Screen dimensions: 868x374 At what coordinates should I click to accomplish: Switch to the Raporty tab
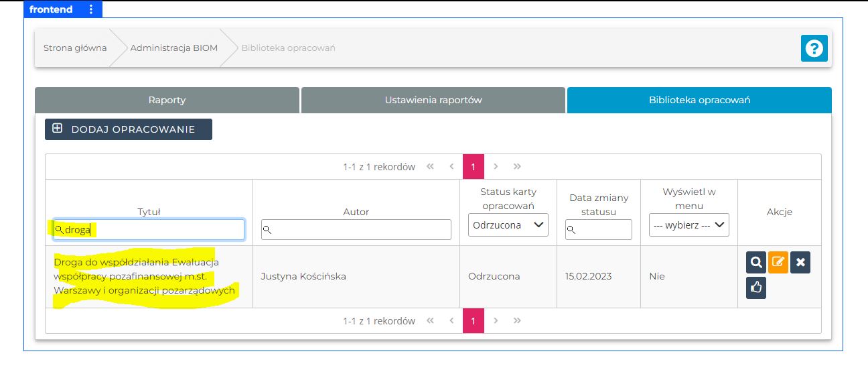(167, 100)
